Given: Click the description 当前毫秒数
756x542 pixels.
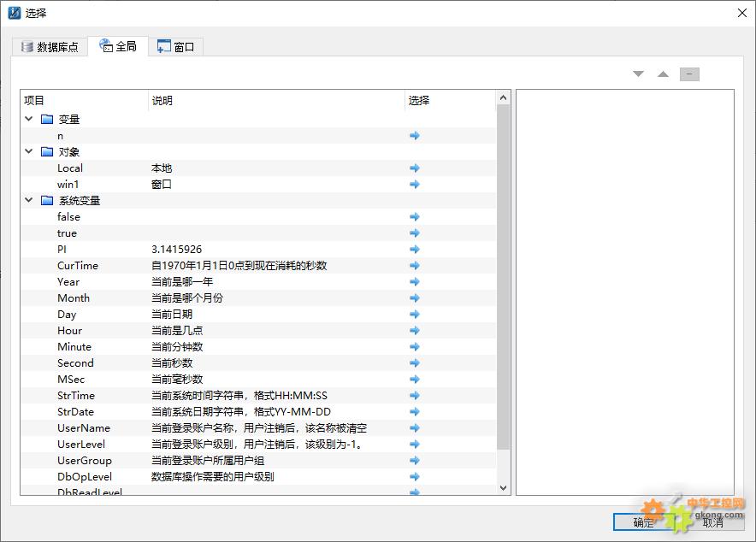Looking at the screenshot, I should point(177,380).
